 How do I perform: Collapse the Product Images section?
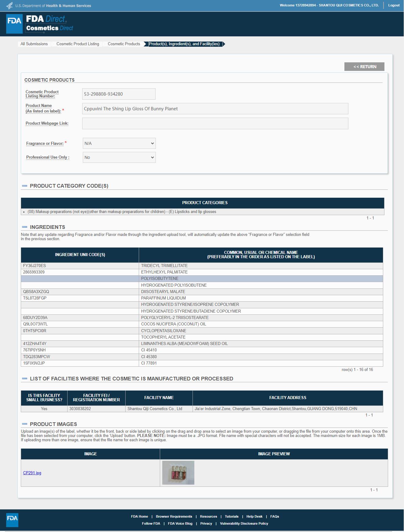(25, 424)
